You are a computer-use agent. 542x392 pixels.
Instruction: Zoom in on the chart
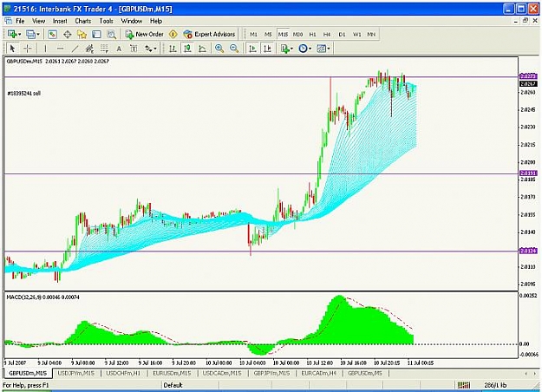(x=219, y=49)
